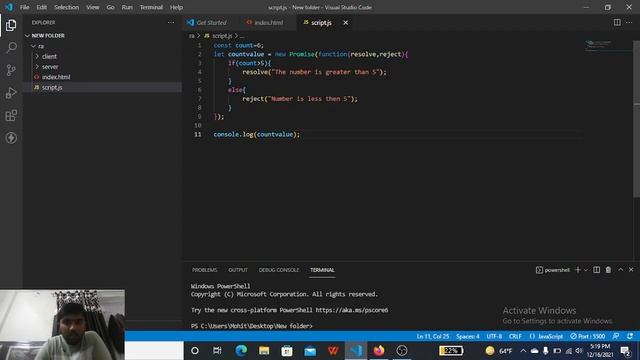Expand the server folder
Viewport: 640px width, 360px height.
(102, 67)
